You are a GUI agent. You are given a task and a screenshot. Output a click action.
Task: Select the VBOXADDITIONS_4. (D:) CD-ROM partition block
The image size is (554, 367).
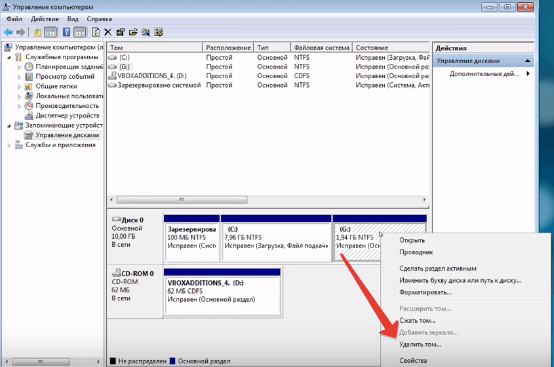[222, 292]
